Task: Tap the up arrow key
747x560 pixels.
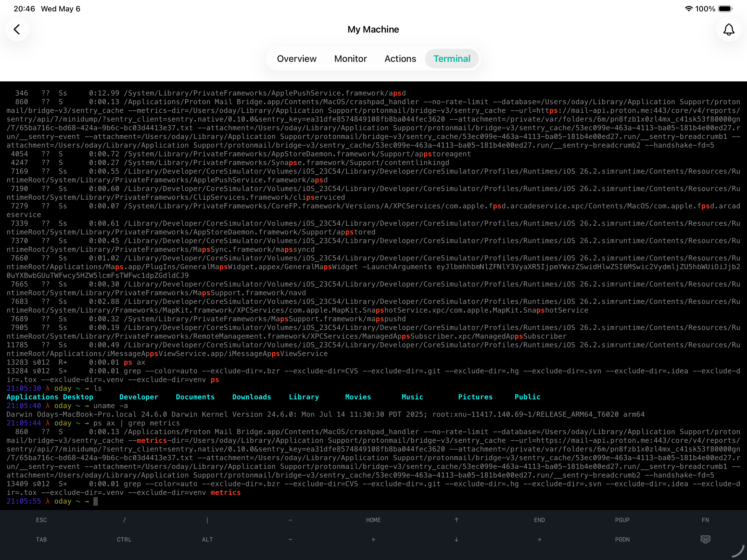Action: click(x=456, y=520)
